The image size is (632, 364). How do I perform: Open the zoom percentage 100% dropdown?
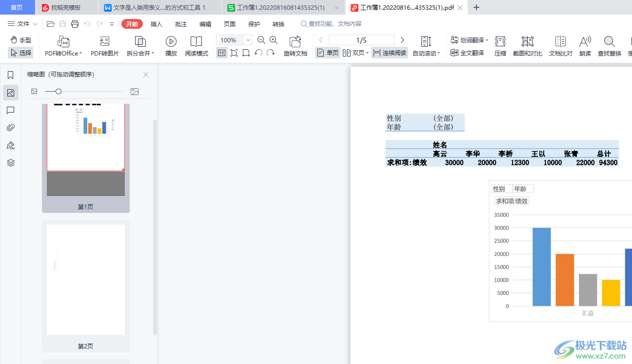click(x=248, y=40)
